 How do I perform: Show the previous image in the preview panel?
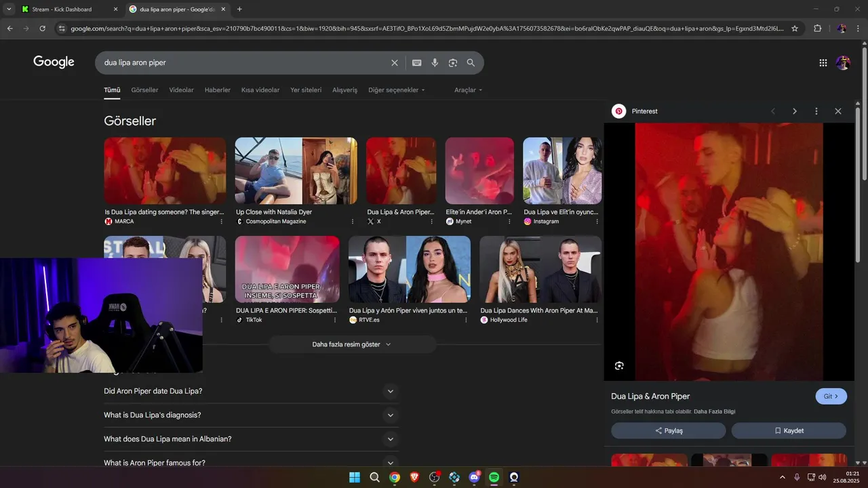point(773,111)
